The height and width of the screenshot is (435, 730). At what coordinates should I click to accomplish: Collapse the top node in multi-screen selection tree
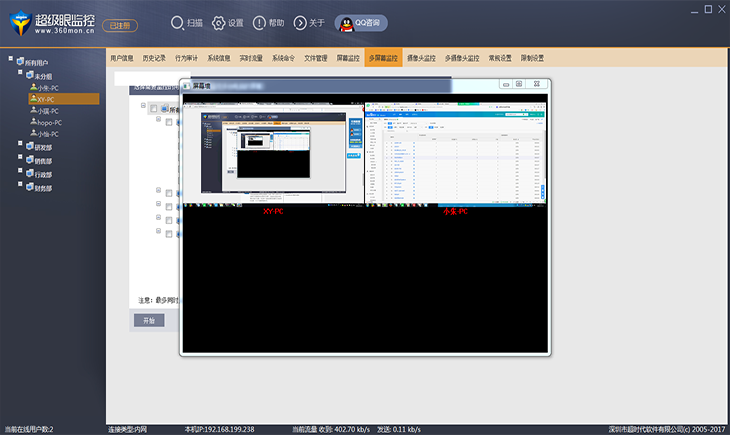[x=143, y=106]
